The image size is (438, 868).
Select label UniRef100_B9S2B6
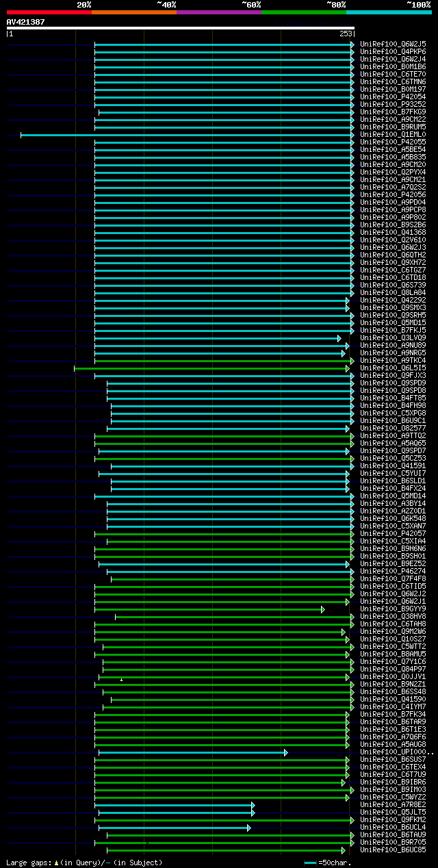[393, 225]
